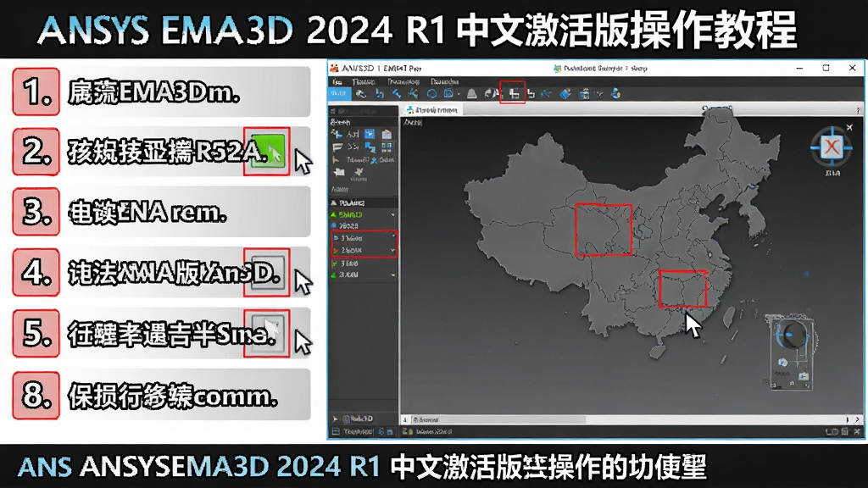Click the blue scattered-dots toolbar icon

pyautogui.click(x=546, y=94)
